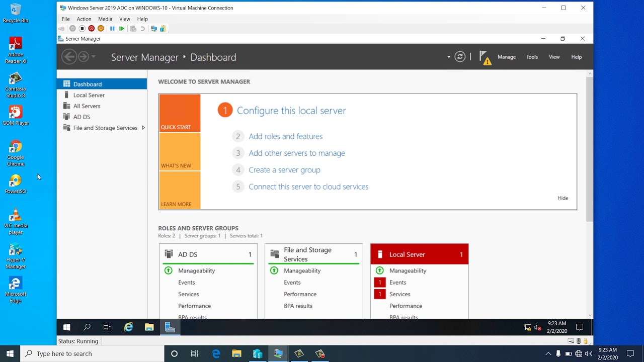The height and width of the screenshot is (362, 644).
Task: Open the notifications flag with warning
Action: coord(485,57)
